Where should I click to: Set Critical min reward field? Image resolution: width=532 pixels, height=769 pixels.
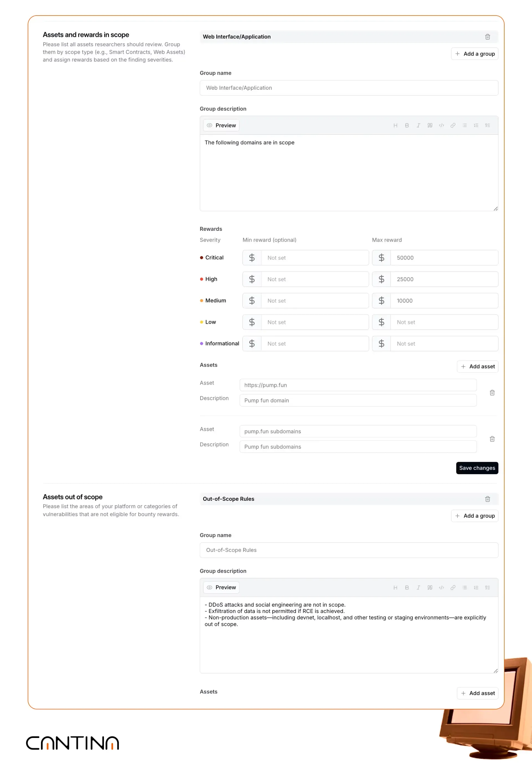(x=305, y=258)
